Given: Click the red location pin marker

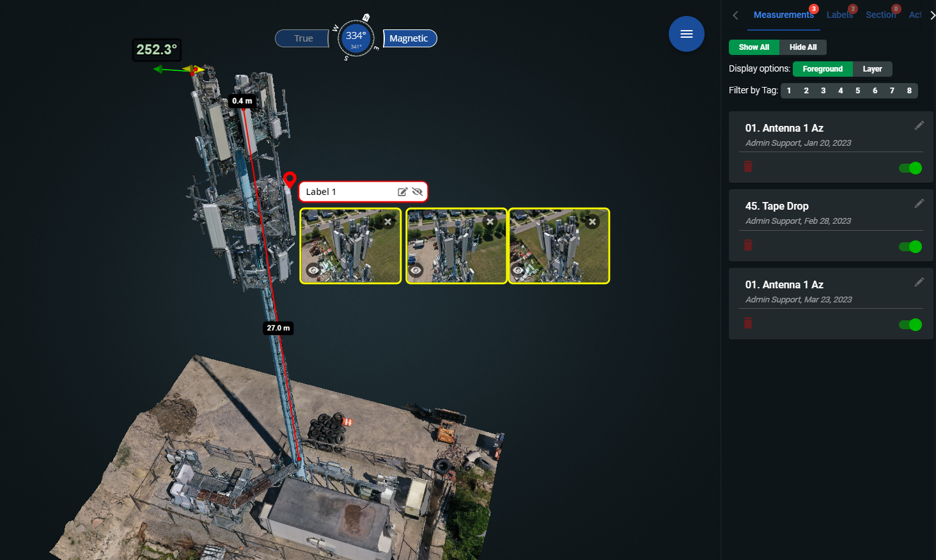Looking at the screenshot, I should [290, 179].
